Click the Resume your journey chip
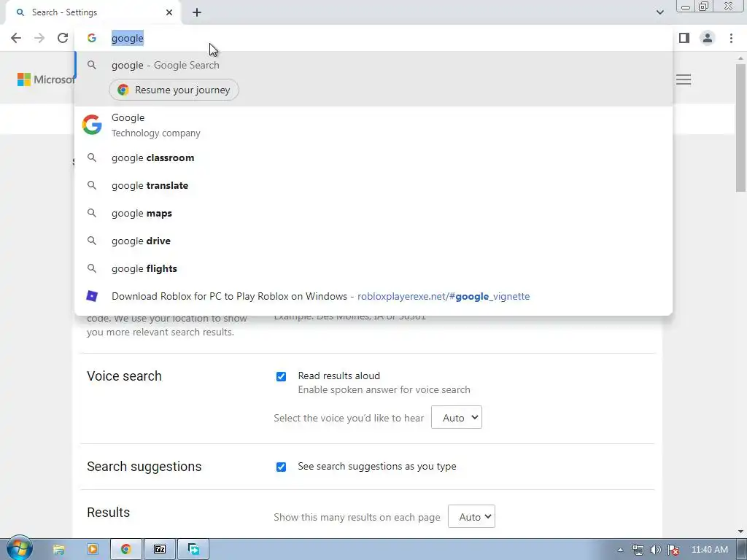Viewport: 747px width, 560px height. pyautogui.click(x=174, y=90)
